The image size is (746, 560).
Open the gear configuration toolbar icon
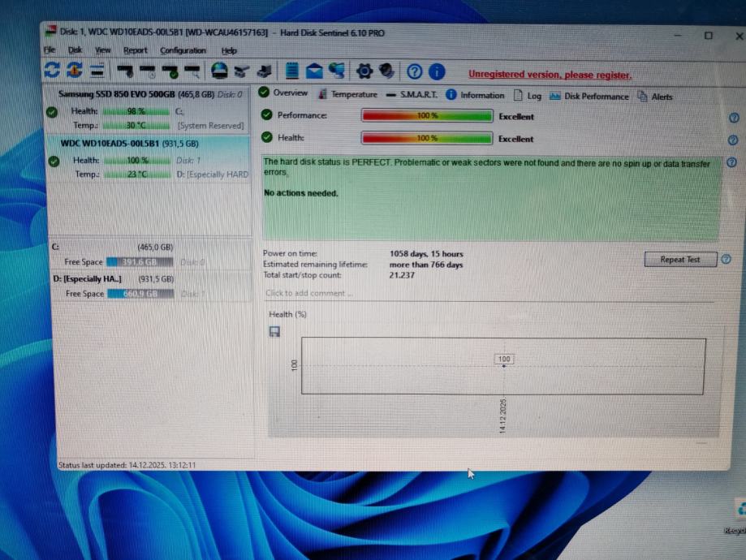364,71
